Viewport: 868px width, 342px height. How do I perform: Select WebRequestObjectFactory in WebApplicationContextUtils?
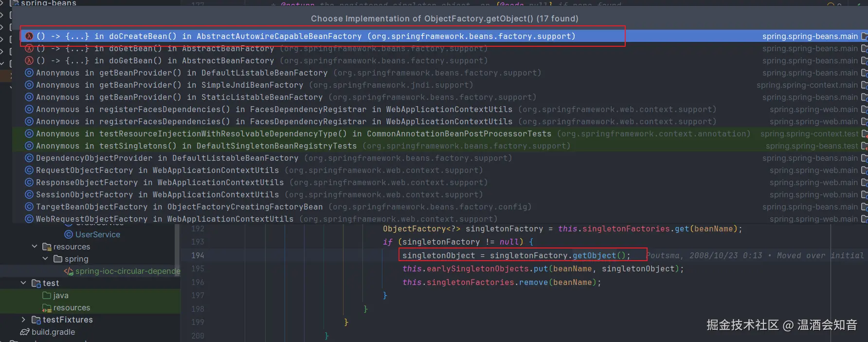tap(440, 219)
